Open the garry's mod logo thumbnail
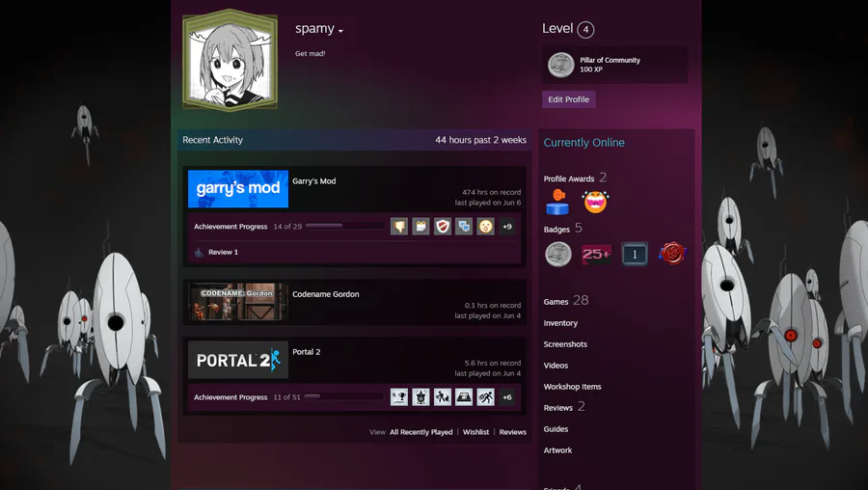Image resolution: width=868 pixels, height=490 pixels. [x=238, y=189]
